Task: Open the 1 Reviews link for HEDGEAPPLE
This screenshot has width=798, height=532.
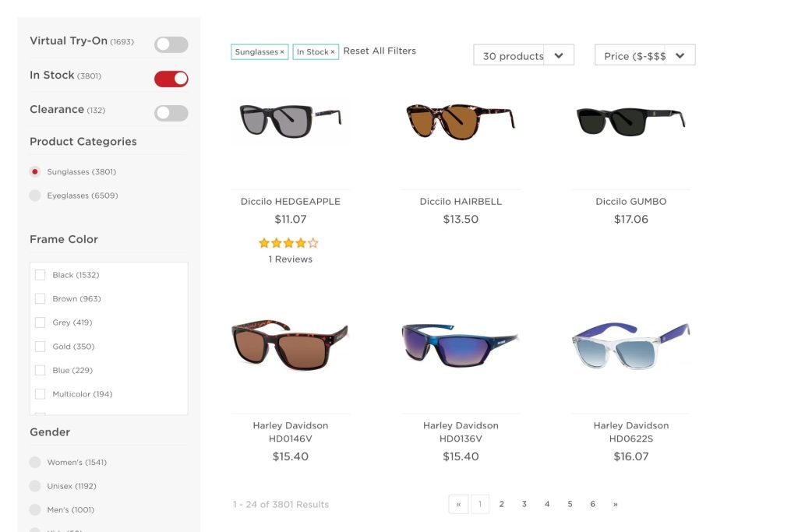Action: point(289,259)
